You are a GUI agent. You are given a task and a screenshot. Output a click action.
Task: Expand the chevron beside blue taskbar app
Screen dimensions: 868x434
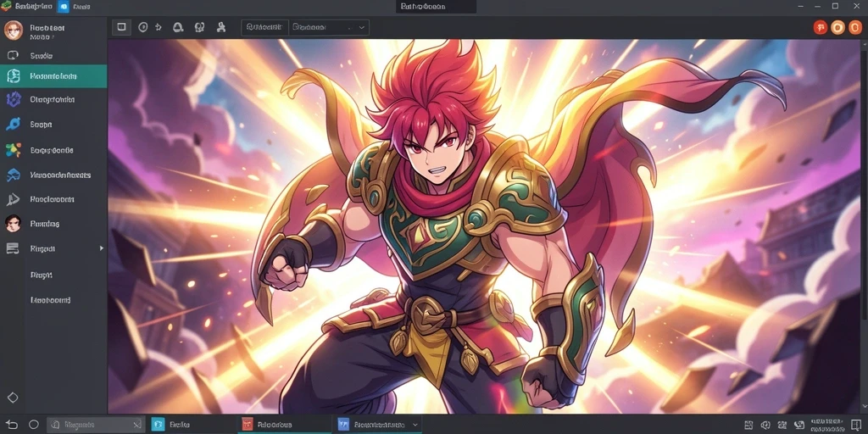coord(415,425)
